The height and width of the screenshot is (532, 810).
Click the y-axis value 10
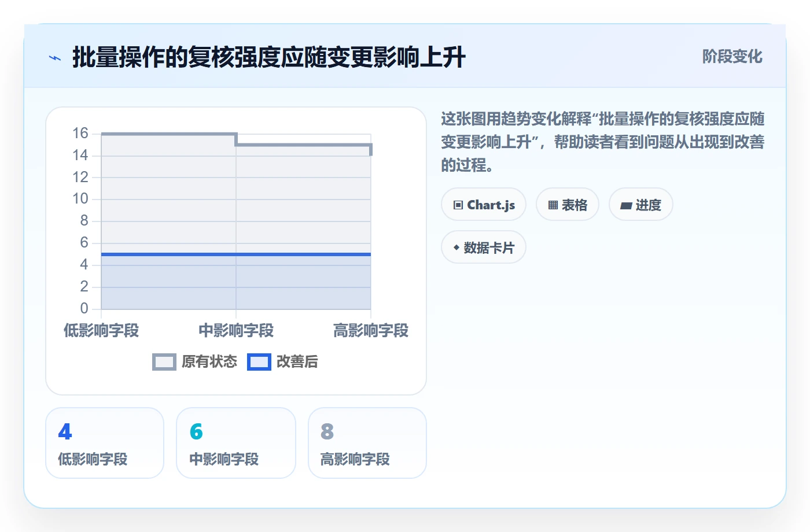point(80,199)
